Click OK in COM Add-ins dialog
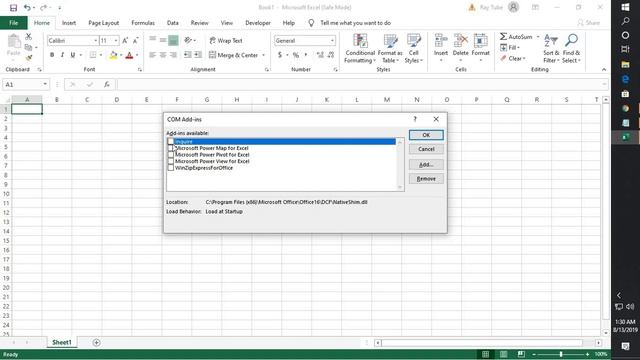This screenshot has width=640, height=360. point(426,135)
